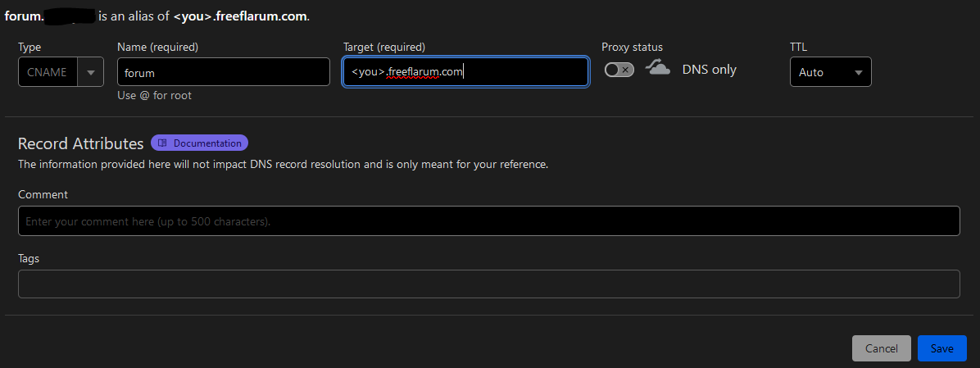Click the TTL label text
This screenshot has width=980, height=368.
click(798, 48)
